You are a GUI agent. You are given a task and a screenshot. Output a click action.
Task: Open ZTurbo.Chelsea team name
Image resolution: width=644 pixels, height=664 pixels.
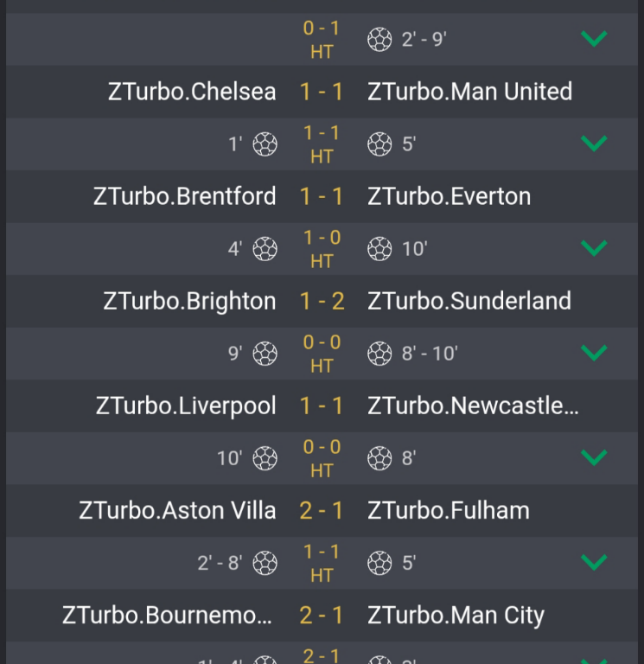[x=192, y=92]
